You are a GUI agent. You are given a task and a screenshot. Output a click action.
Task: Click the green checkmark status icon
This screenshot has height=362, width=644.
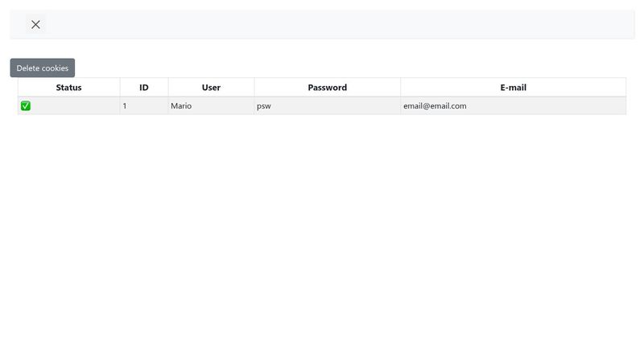[x=26, y=105]
